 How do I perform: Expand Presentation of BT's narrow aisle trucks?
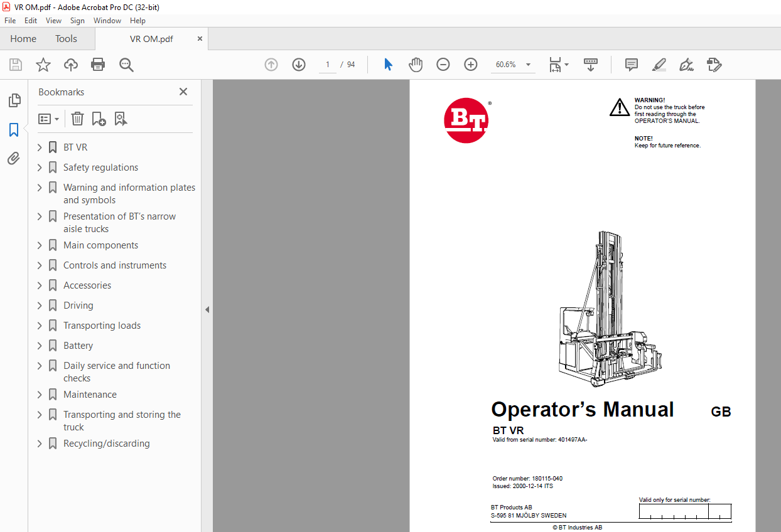pos(40,216)
